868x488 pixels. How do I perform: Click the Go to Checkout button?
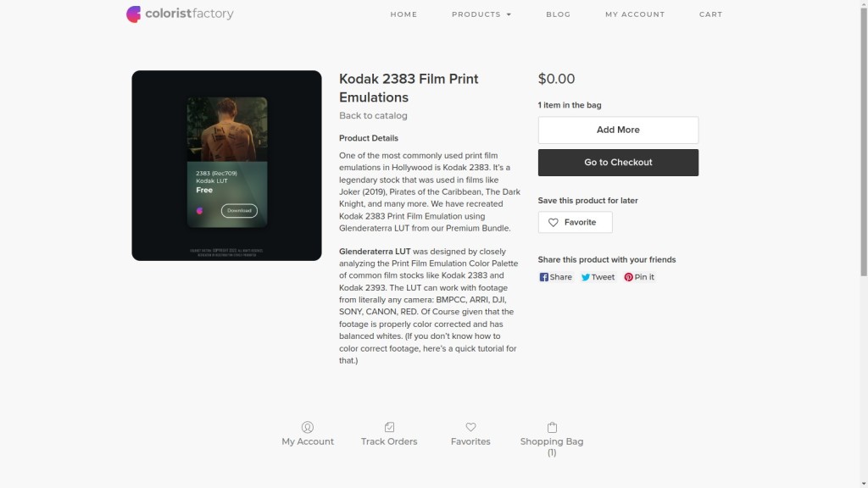point(618,163)
